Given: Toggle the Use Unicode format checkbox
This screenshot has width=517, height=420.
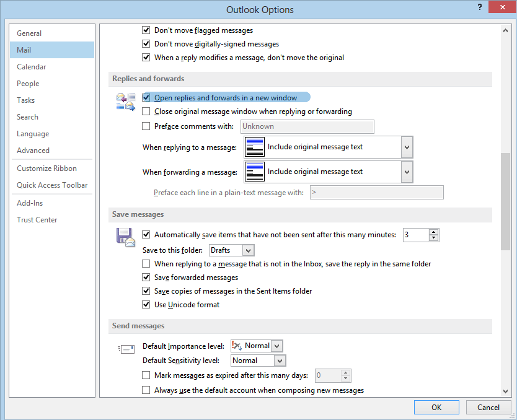Looking at the screenshot, I should pyautogui.click(x=146, y=304).
